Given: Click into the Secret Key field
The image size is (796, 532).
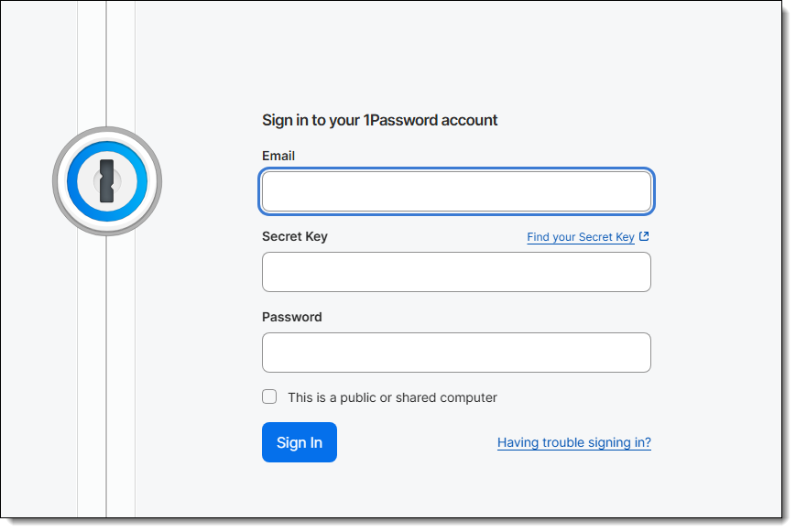Looking at the screenshot, I should tap(456, 272).
